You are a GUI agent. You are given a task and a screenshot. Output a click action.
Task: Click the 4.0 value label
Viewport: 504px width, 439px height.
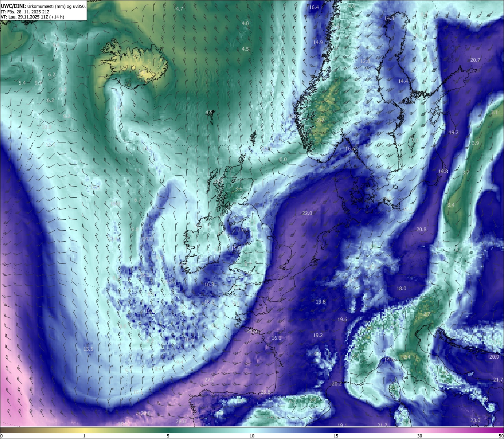245,23
